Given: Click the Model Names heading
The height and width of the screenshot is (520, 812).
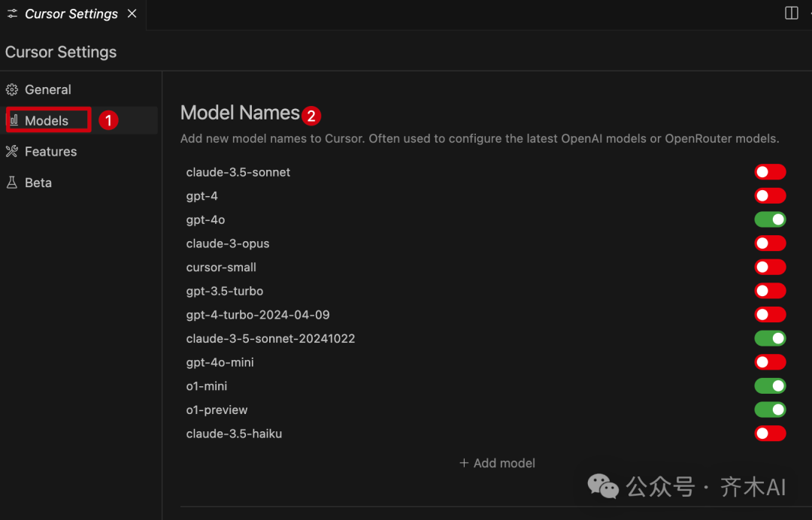Looking at the screenshot, I should pyautogui.click(x=241, y=113).
